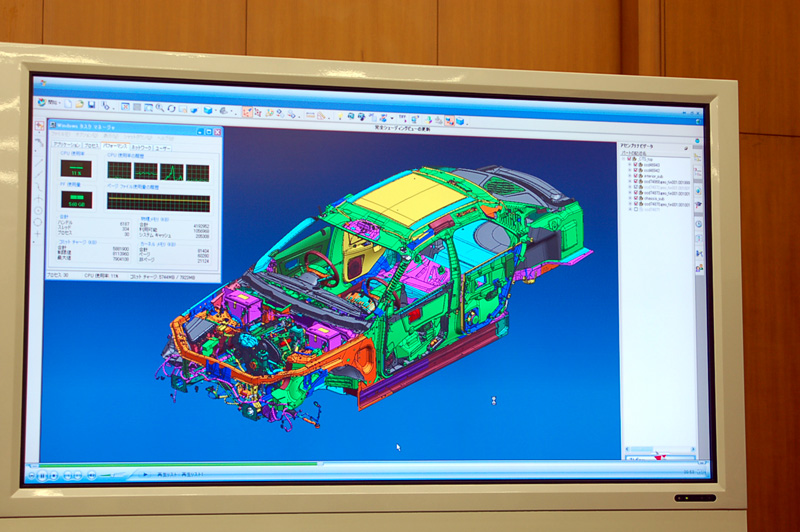Toggle checkbox for interior_sub tree item
Image resolution: width=800 pixels, height=532 pixels.
pyautogui.click(x=635, y=177)
